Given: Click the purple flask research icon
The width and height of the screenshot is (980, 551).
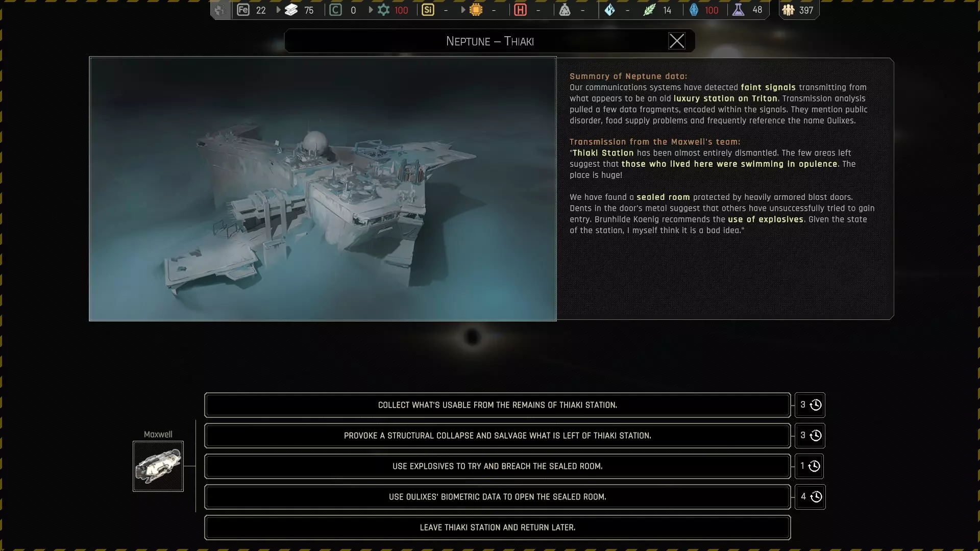Looking at the screenshot, I should pyautogui.click(x=738, y=10).
